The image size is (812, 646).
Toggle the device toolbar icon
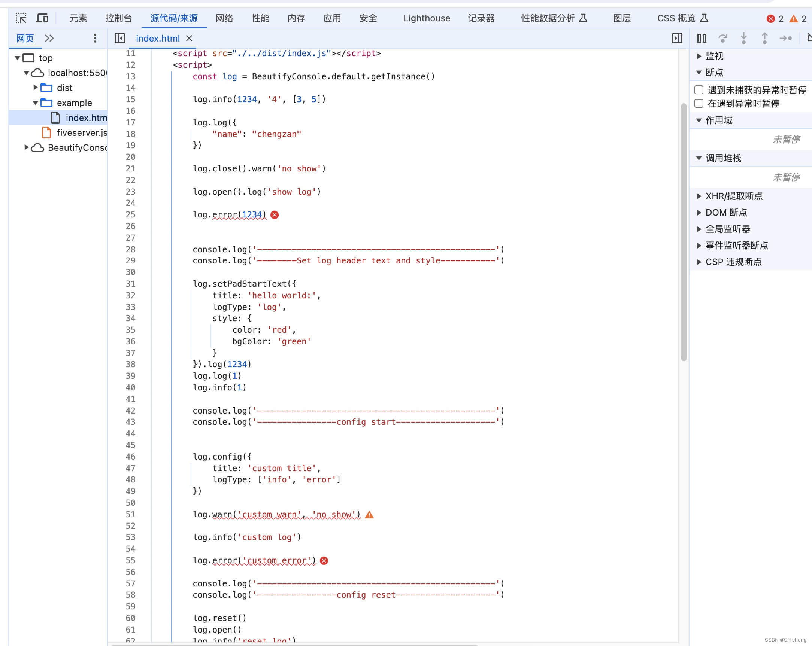pos(42,18)
